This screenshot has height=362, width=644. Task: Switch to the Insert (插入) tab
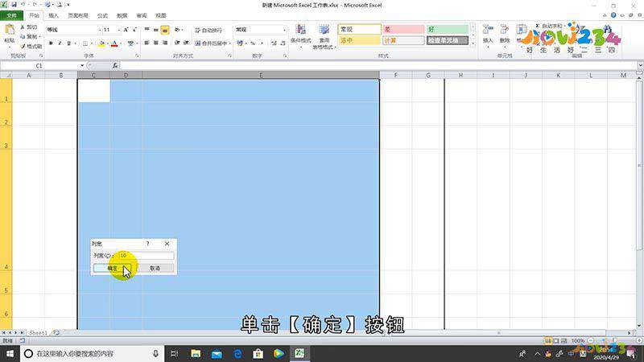tap(53, 15)
